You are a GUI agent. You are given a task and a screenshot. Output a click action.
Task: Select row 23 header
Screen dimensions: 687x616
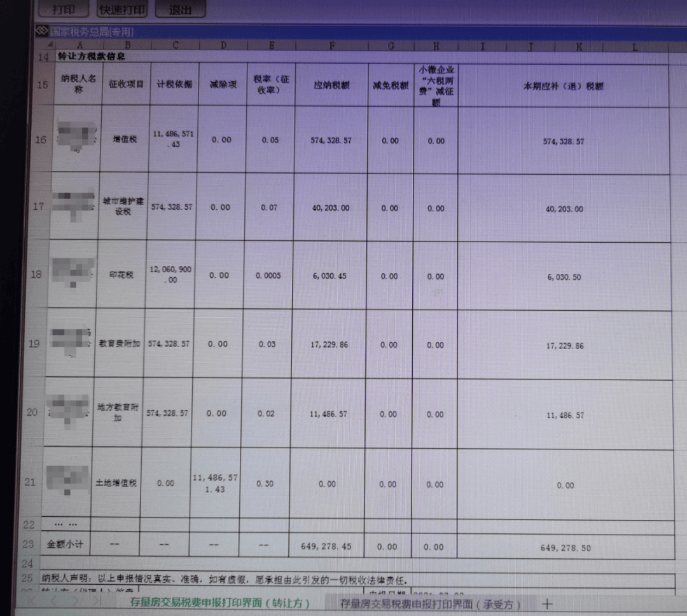[28, 544]
